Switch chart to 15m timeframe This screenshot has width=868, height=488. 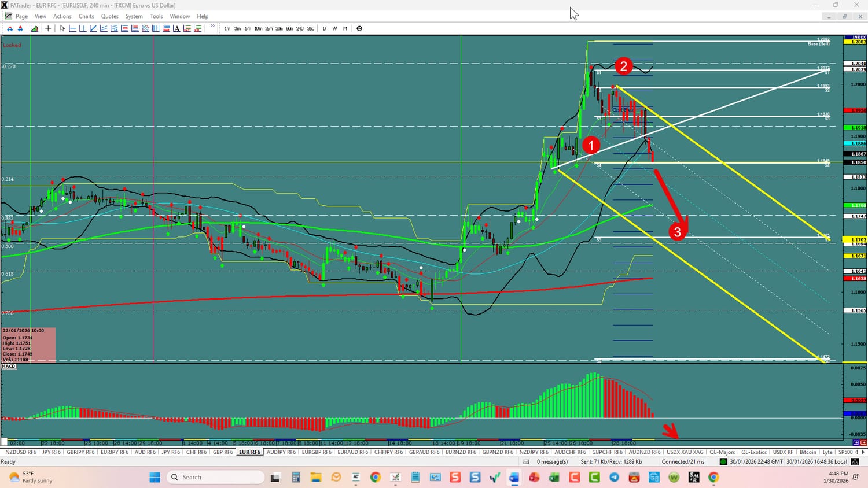269,28
